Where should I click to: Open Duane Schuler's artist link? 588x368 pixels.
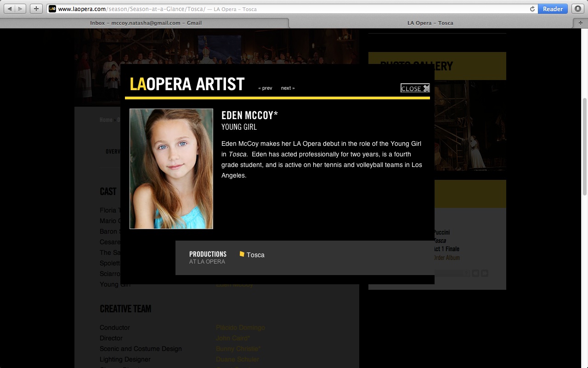(237, 359)
